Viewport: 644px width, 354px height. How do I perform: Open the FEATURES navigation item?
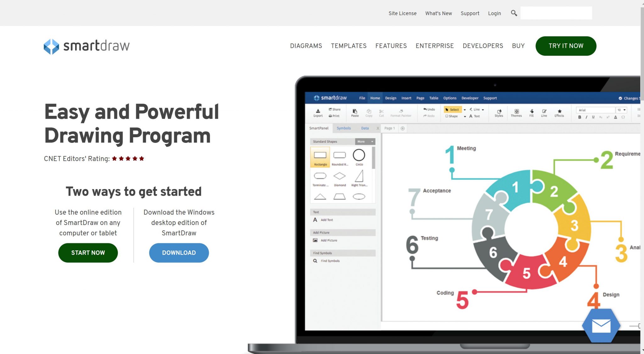(x=391, y=46)
